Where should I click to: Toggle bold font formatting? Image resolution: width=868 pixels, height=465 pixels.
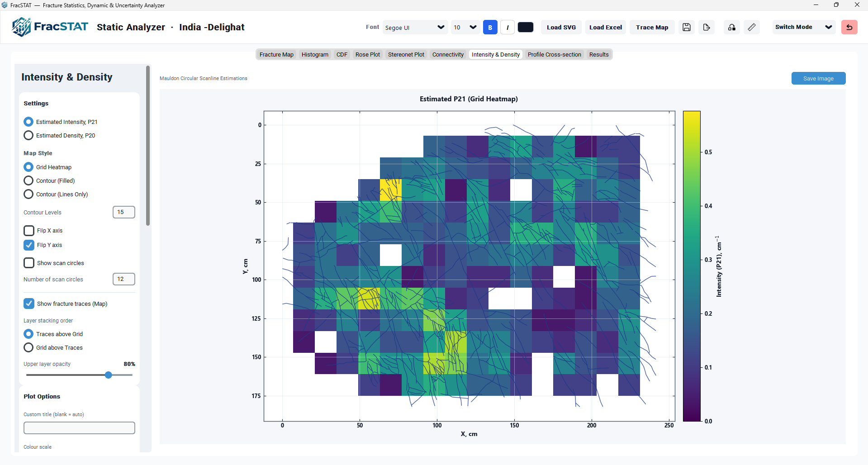pos(490,27)
